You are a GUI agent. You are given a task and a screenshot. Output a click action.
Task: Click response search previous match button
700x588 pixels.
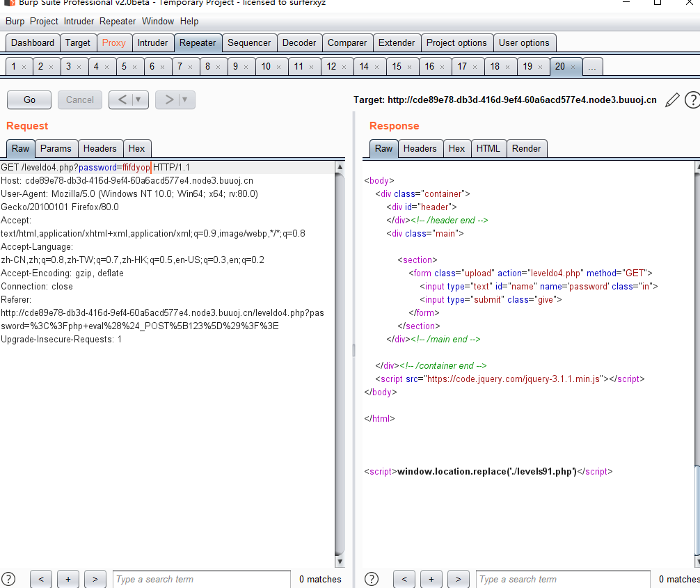pyautogui.click(x=404, y=579)
